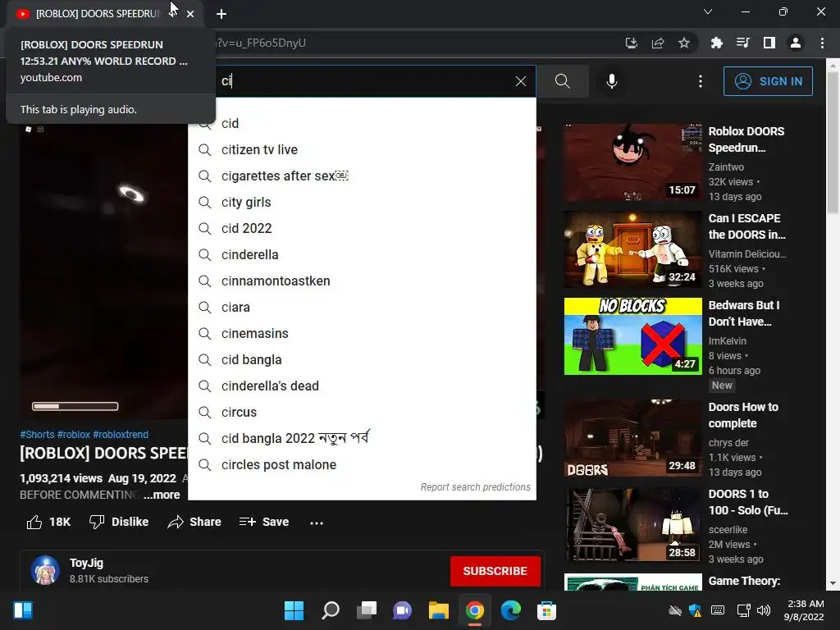This screenshot has width=840, height=630.
Task: Open 'DOORS 1 to 100 - Solo' video title
Action: [748, 502]
